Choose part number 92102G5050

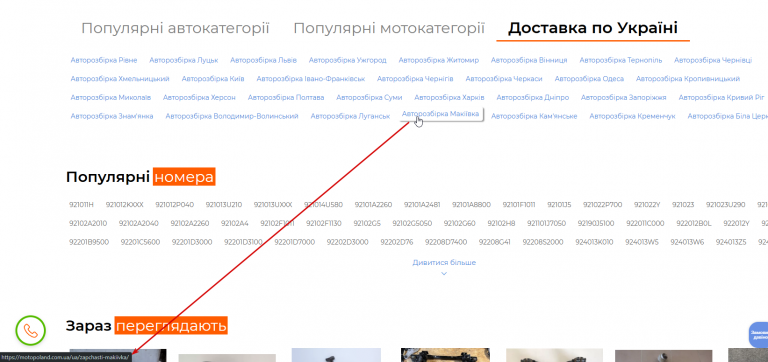click(x=412, y=223)
